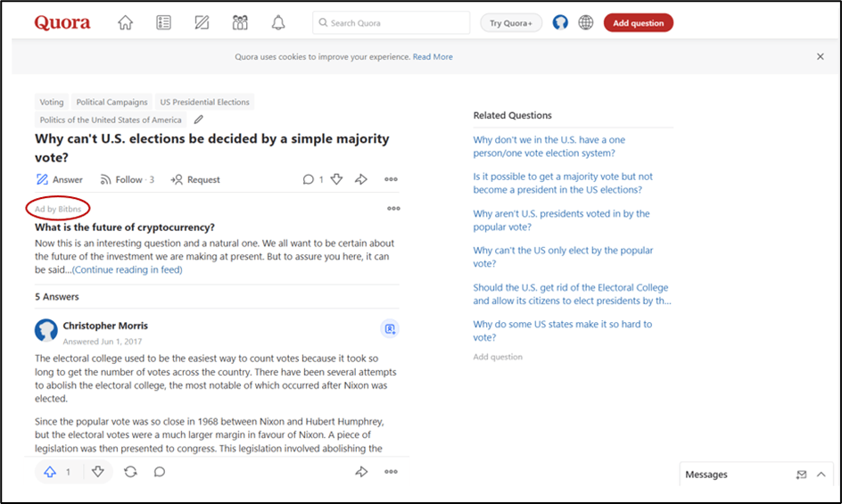This screenshot has width=842, height=504.
Task: Click the Messages label
Action: coord(706,475)
